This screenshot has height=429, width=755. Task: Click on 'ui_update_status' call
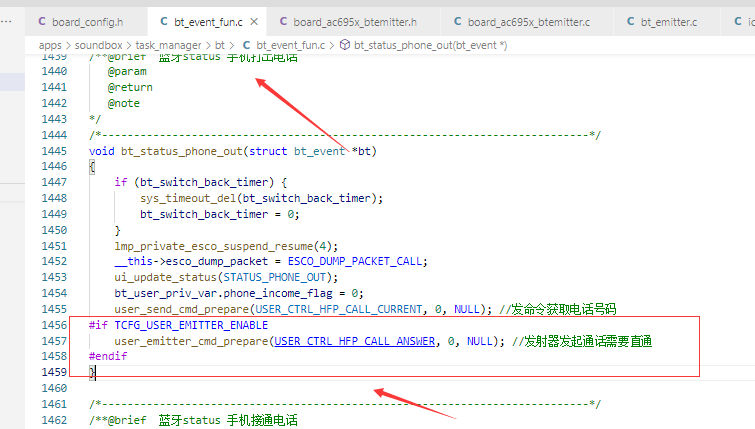[x=165, y=277]
